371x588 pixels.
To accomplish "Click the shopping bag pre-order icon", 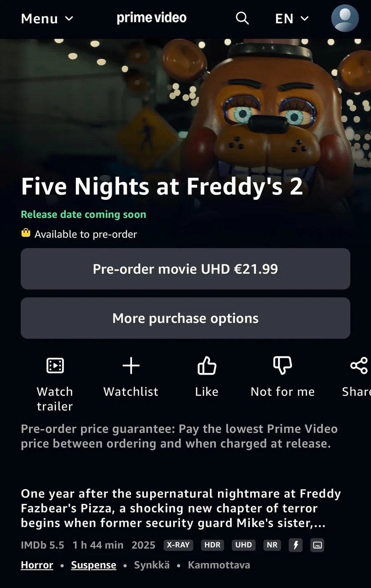I will tap(26, 233).
